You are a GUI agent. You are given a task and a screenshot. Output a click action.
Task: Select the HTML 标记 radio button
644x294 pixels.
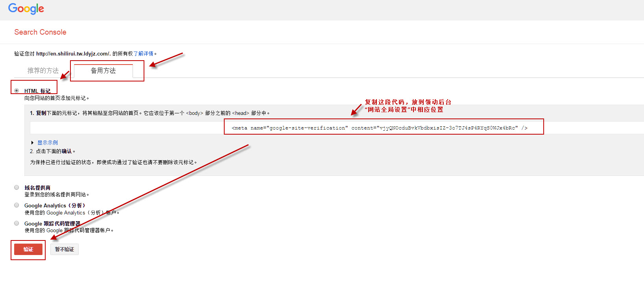[x=17, y=91]
